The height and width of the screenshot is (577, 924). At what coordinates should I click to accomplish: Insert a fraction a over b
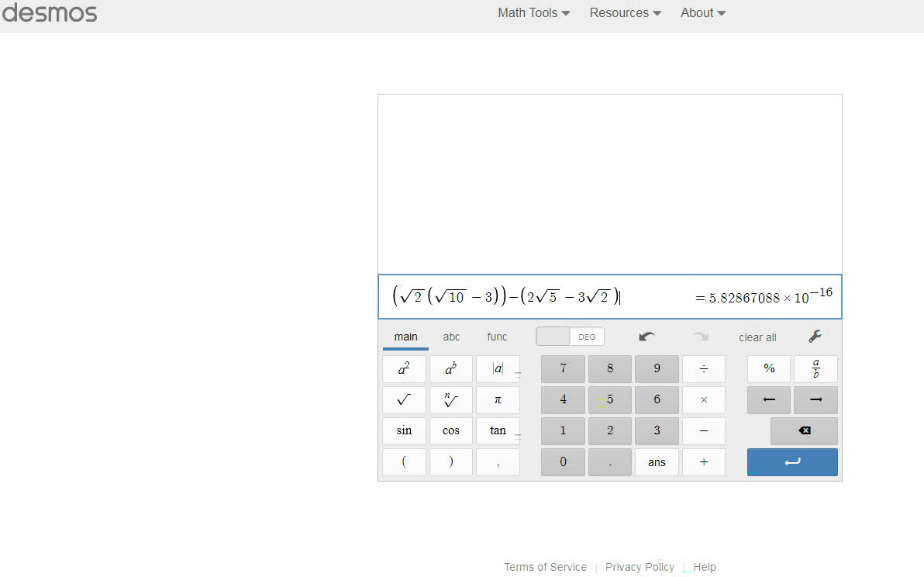pyautogui.click(x=815, y=369)
